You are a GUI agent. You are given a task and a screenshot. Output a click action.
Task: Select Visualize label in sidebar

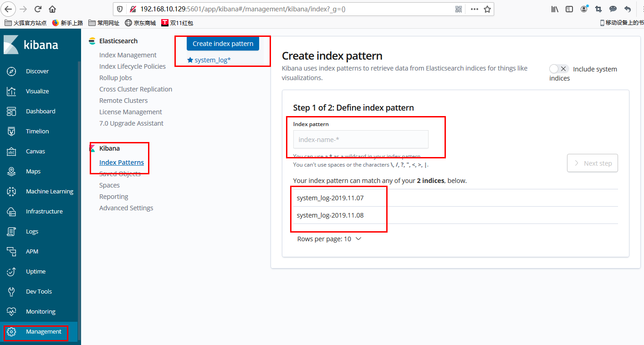click(37, 91)
